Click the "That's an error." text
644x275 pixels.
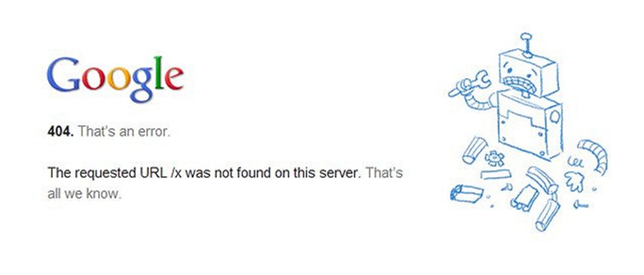[124, 132]
